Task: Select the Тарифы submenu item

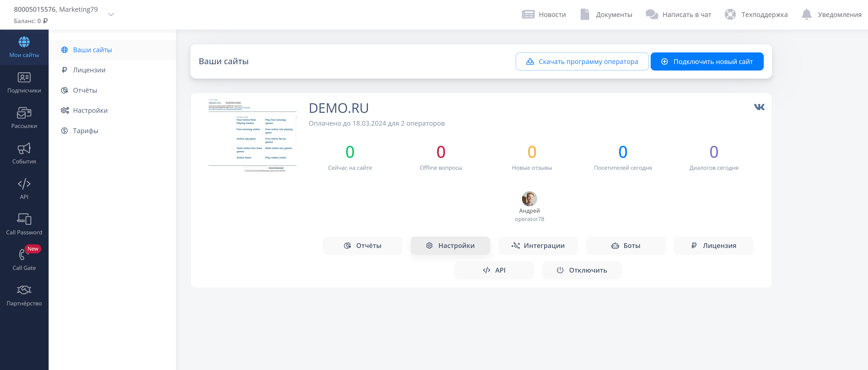Action: tap(85, 131)
